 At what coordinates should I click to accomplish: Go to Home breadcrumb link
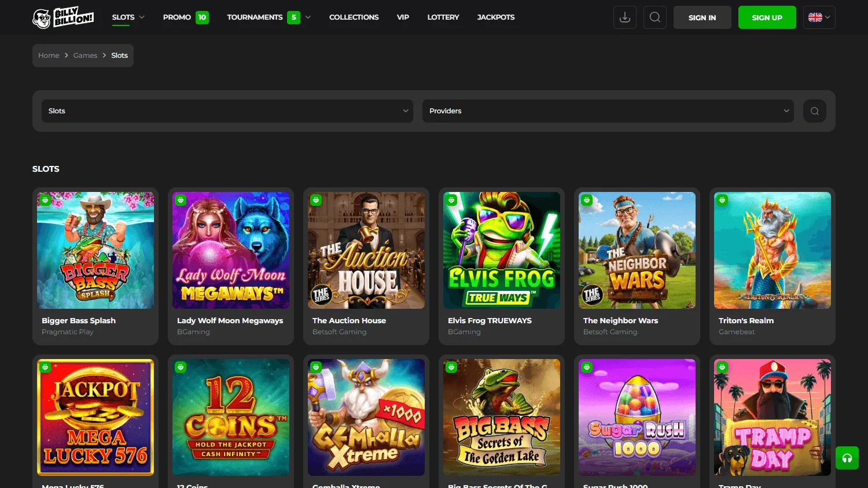pos(49,56)
